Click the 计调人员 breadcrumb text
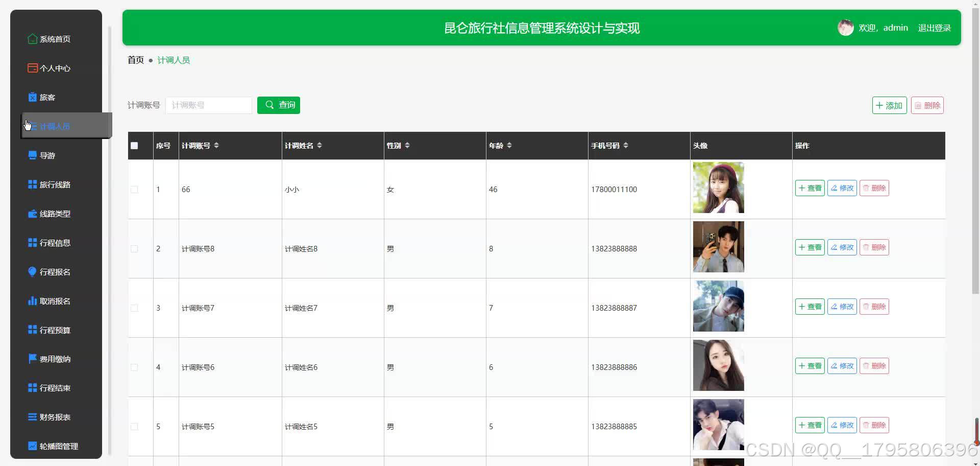Screen dimensions: 980x466 coord(174,60)
